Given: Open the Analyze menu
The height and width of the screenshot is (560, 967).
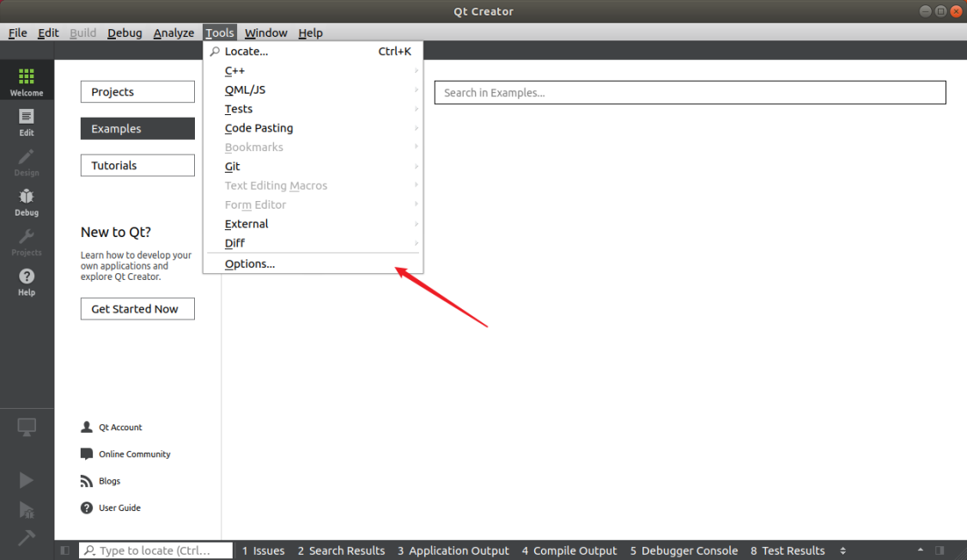Looking at the screenshot, I should pos(173,33).
